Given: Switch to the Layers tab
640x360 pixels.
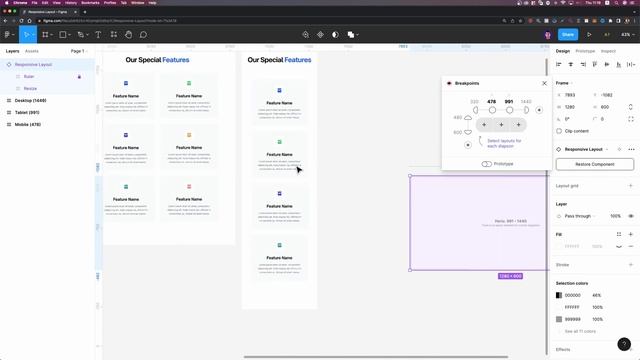Looking at the screenshot, I should tap(12, 51).
